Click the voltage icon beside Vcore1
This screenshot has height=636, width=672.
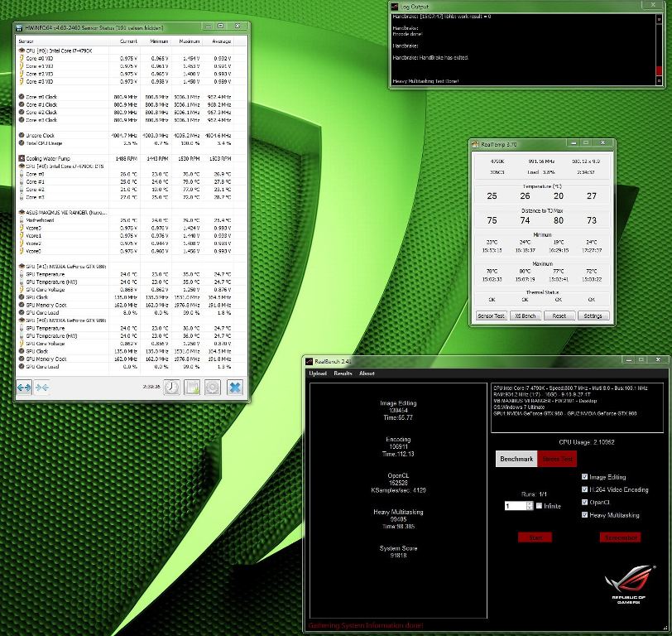point(22,236)
